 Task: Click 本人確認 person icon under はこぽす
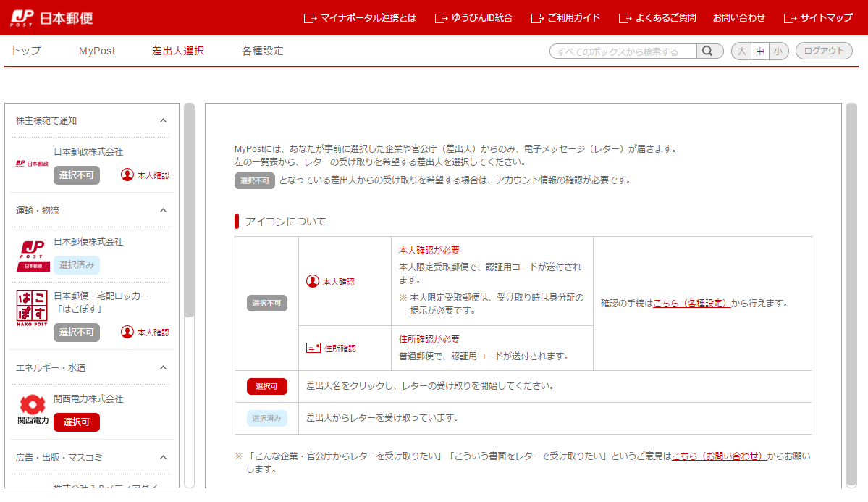(x=127, y=332)
